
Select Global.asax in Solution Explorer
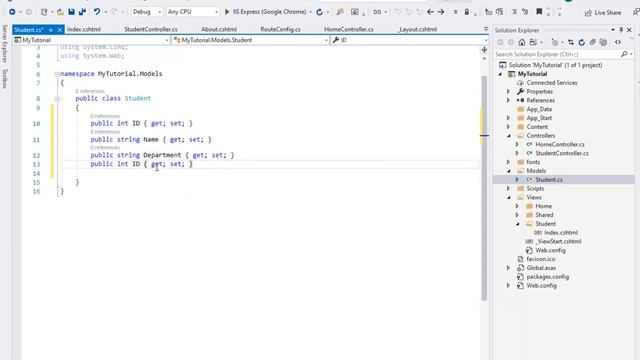[541, 268]
